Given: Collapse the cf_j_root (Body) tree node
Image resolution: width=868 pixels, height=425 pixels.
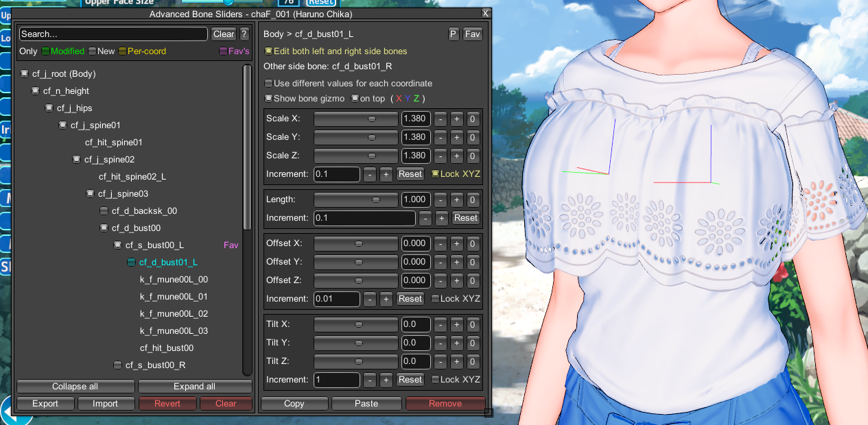Looking at the screenshot, I should coord(25,73).
